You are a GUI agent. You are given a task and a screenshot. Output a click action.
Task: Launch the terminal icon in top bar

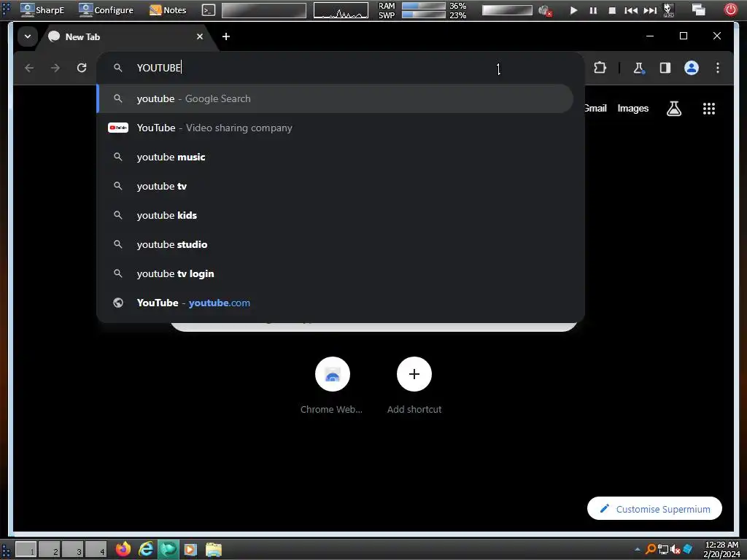pyautogui.click(x=209, y=10)
